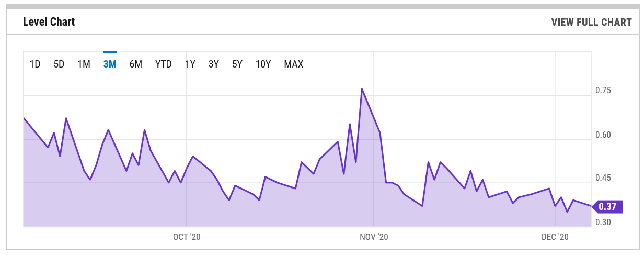Open the View Full Chart link
Image resolution: width=644 pixels, height=255 pixels.
pos(592,22)
